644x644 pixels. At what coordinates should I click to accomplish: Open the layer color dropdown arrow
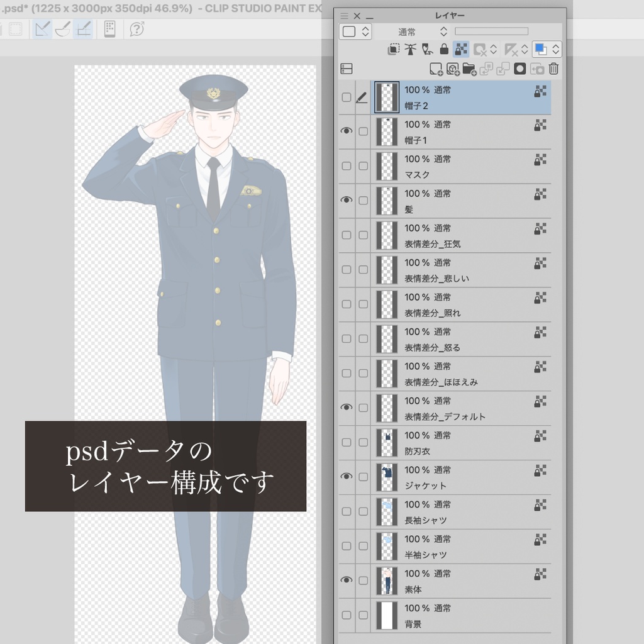click(555, 50)
